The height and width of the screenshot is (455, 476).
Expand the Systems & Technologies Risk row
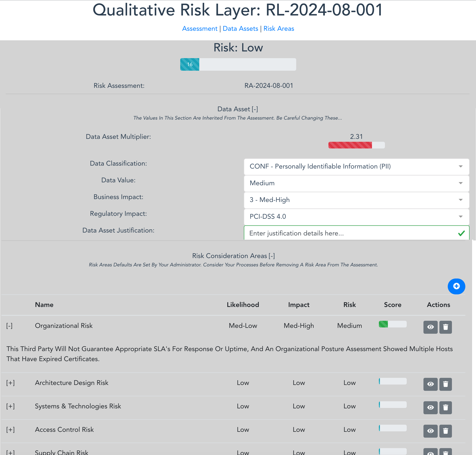pos(10,406)
